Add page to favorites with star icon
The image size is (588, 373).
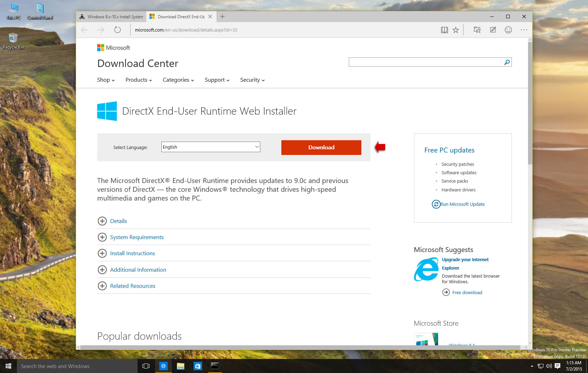tap(456, 30)
